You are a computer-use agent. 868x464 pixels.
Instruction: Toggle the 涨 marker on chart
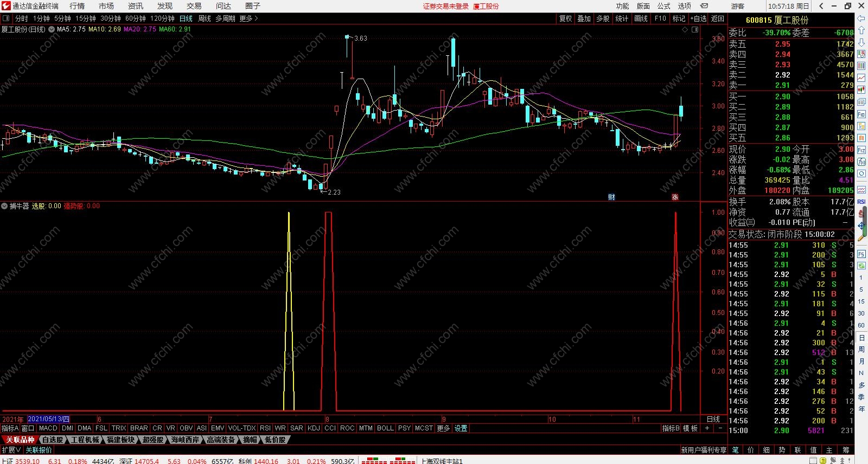(675, 197)
